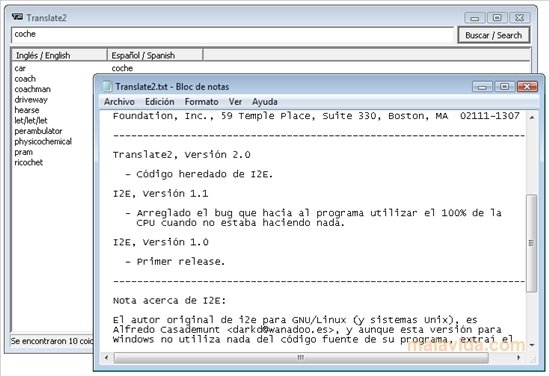Select the 'coachman' entry in results
This screenshot has height=376, width=549.
click(33, 89)
